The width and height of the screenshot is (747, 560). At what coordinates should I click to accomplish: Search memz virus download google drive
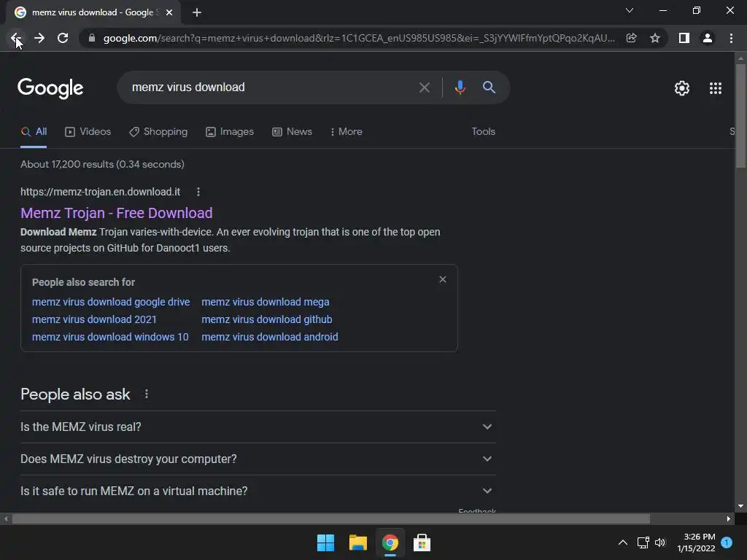pos(111,302)
